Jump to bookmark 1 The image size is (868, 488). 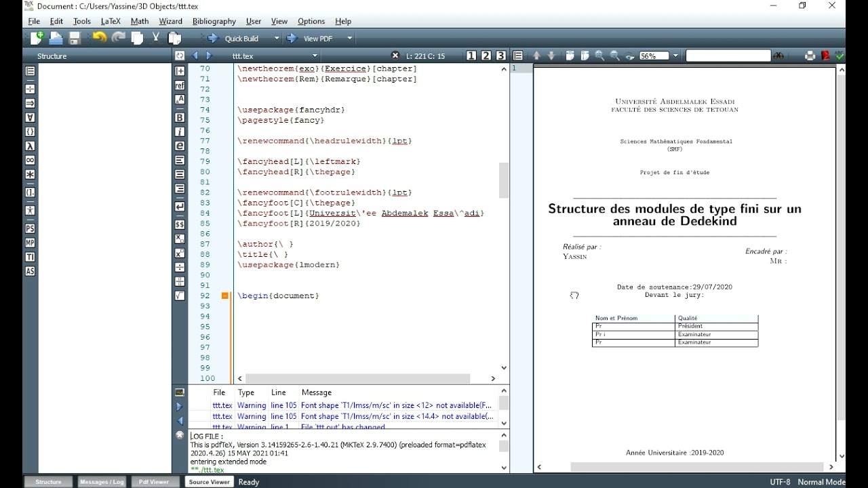click(471, 56)
